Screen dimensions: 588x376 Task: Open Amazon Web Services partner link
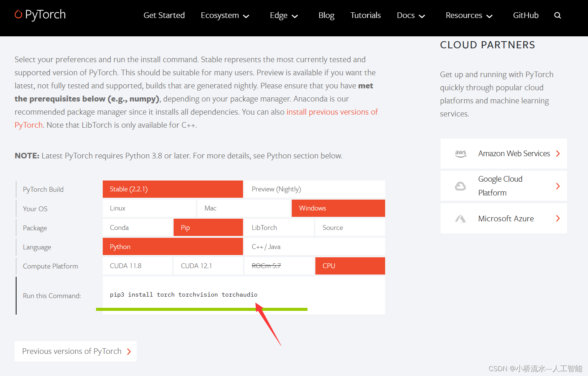504,154
